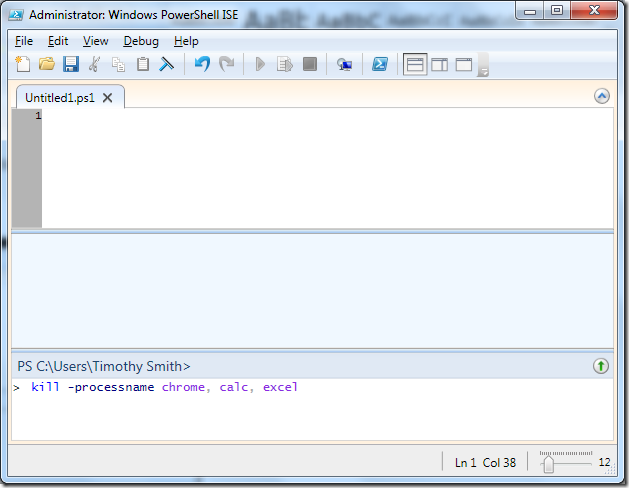This screenshot has width=629, height=488.
Task: Click the zoom value 12 in status bar
Action: tap(604, 462)
